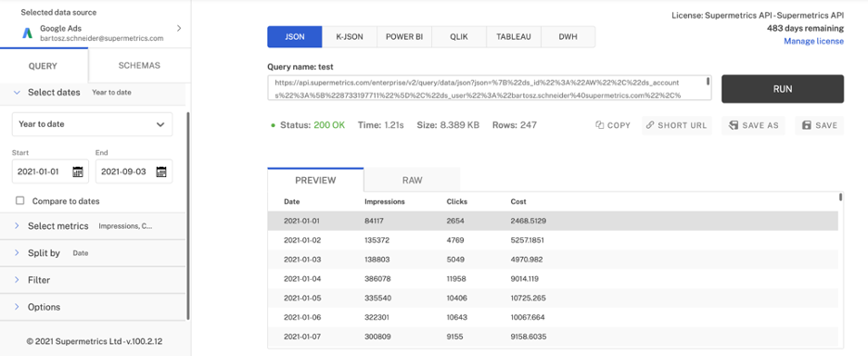Click the SAVE AS button
The width and height of the screenshot is (868, 356).
[753, 125]
